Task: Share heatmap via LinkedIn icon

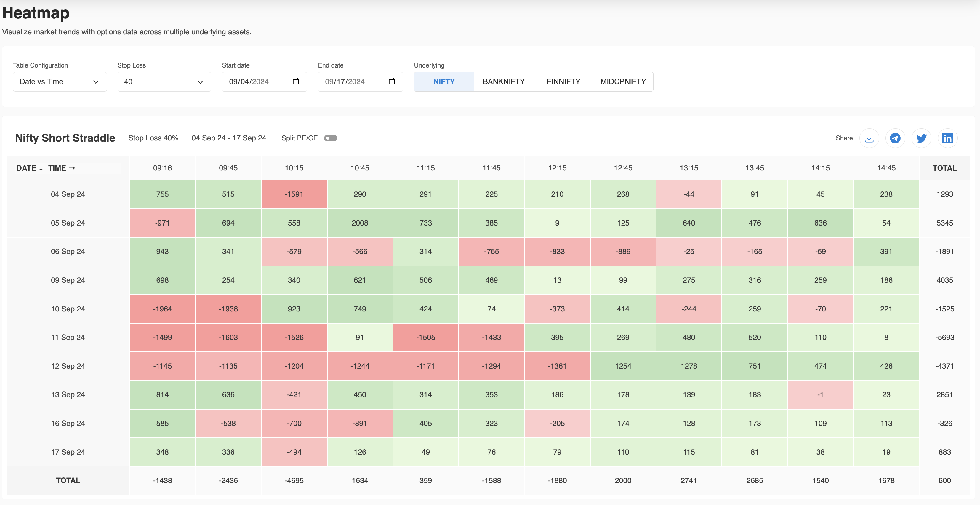Action: click(x=947, y=138)
